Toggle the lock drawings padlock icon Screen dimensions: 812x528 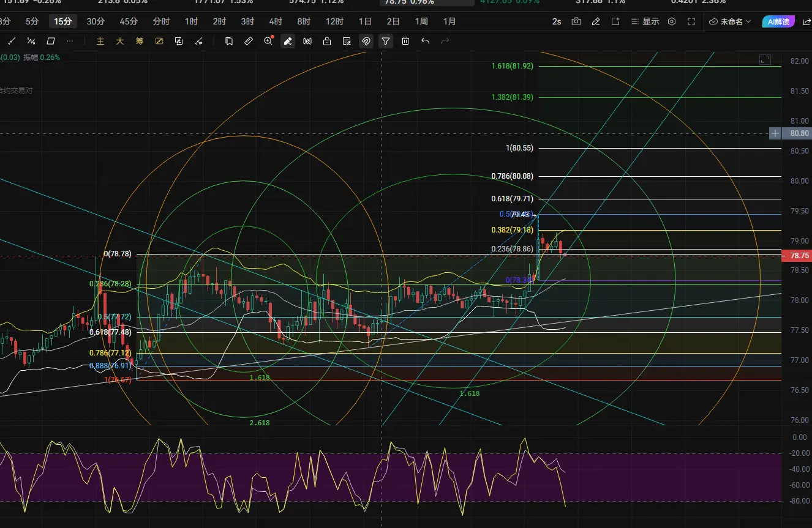pos(327,41)
